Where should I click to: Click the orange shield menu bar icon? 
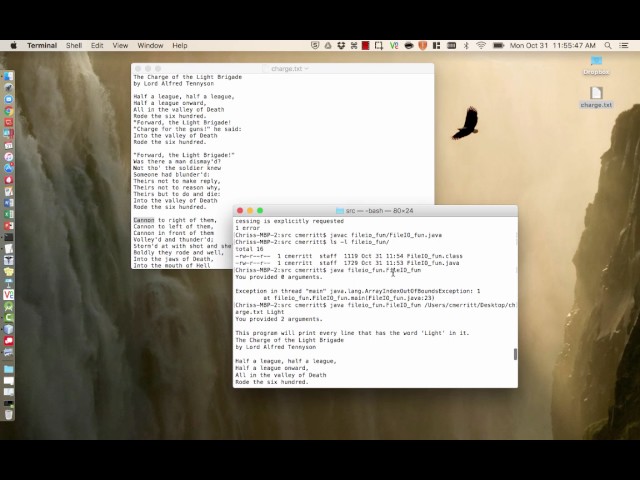tap(422, 46)
